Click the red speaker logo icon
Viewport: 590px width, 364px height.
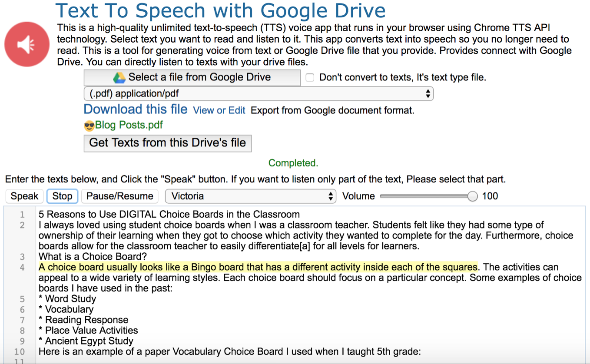click(27, 44)
